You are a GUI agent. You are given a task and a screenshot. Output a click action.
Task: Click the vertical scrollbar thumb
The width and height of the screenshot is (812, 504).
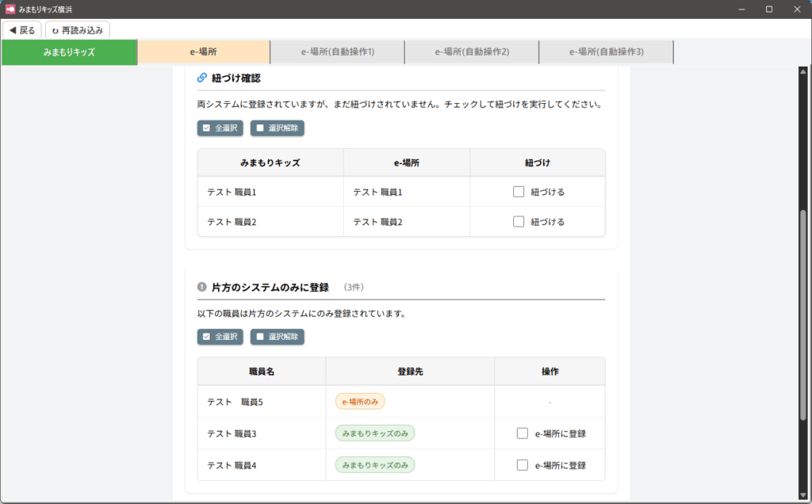pyautogui.click(x=802, y=317)
